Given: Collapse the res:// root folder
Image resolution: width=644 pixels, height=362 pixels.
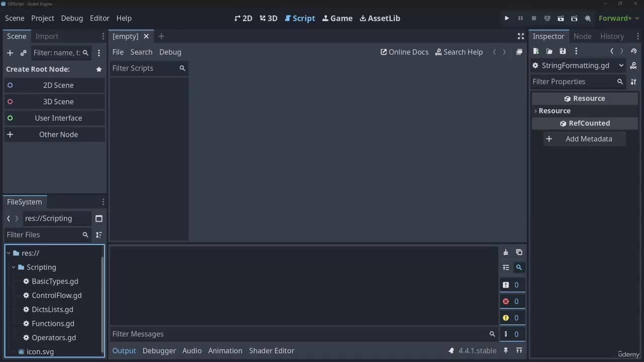Looking at the screenshot, I should (9, 253).
